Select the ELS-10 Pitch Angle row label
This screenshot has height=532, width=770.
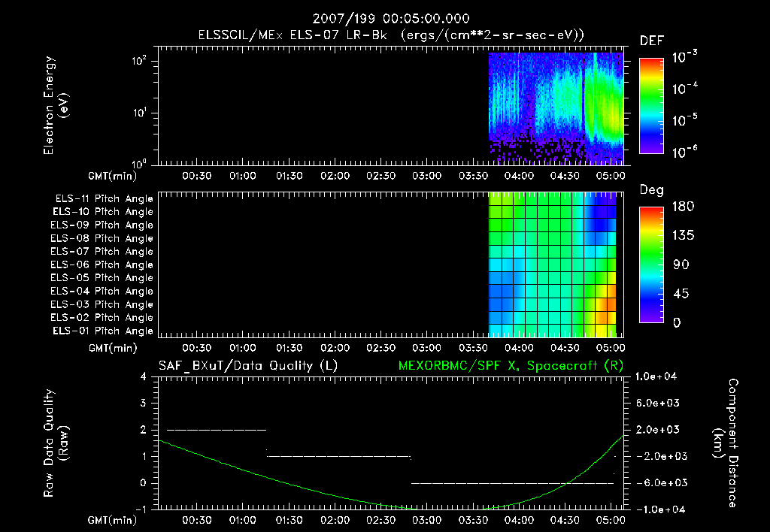tap(103, 212)
